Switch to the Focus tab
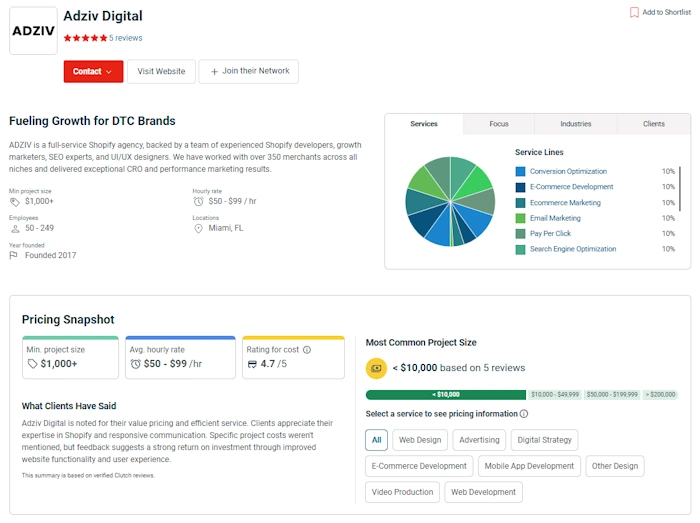The height and width of the screenshot is (523, 700). (499, 124)
